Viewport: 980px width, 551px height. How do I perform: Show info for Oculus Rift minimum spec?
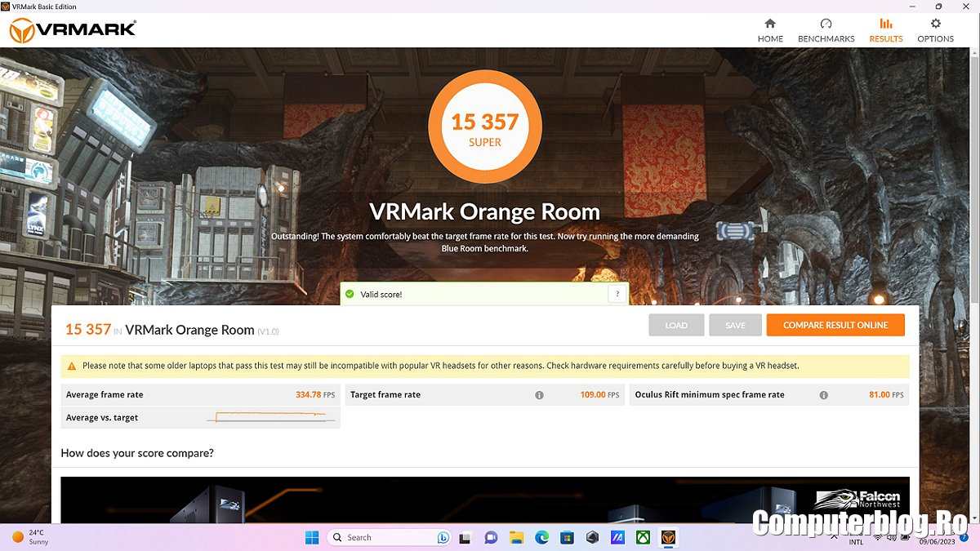(823, 395)
